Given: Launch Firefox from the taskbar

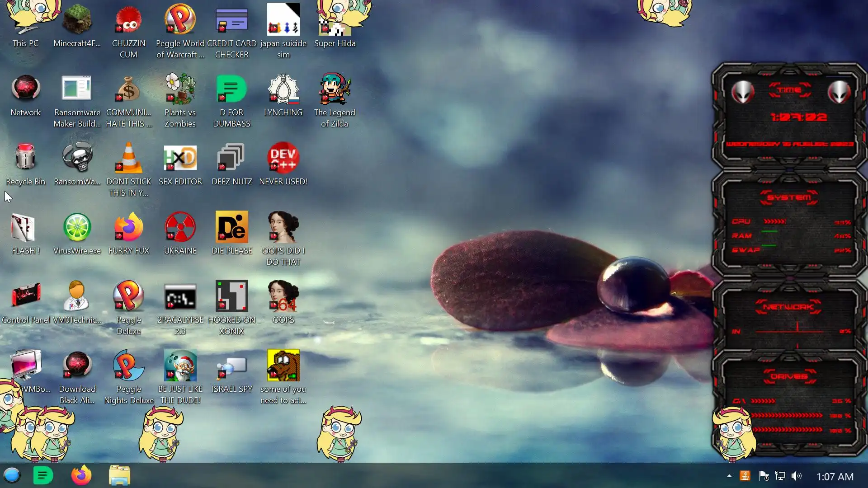Looking at the screenshot, I should (81, 475).
